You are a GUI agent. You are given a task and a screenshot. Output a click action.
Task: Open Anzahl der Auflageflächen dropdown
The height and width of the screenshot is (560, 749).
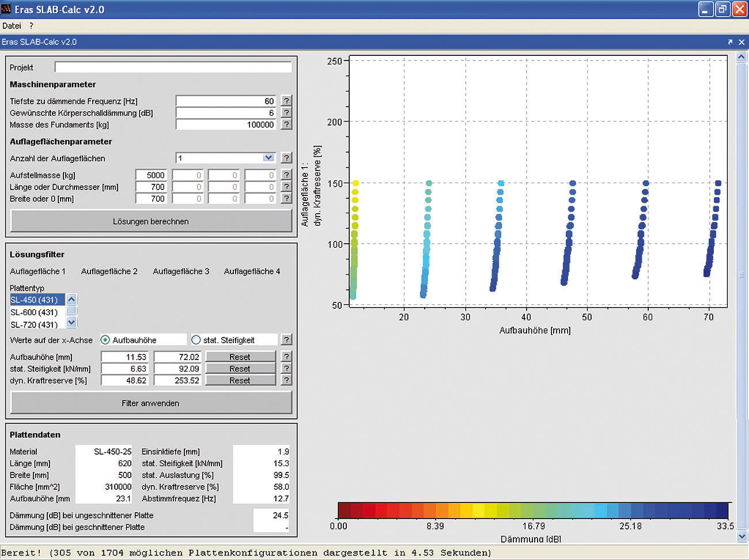point(268,158)
